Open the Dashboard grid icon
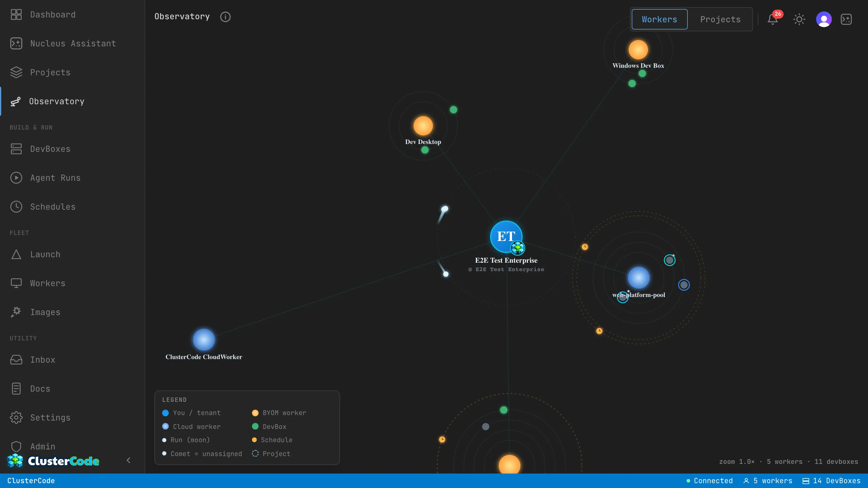The height and width of the screenshot is (488, 868). click(x=16, y=14)
